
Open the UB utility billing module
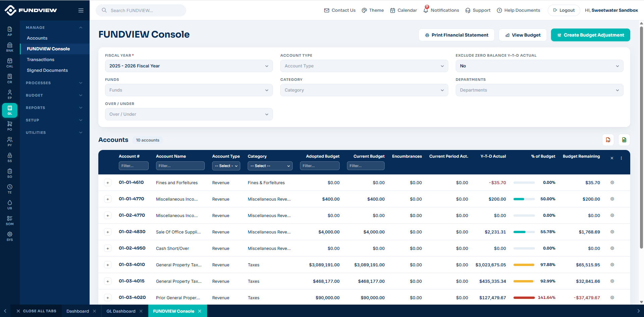pos(10,205)
